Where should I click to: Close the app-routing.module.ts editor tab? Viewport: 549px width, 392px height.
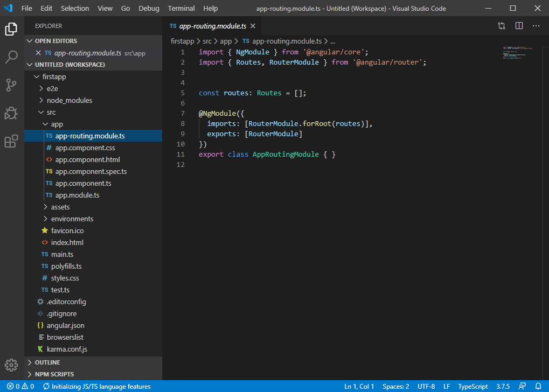(x=253, y=26)
